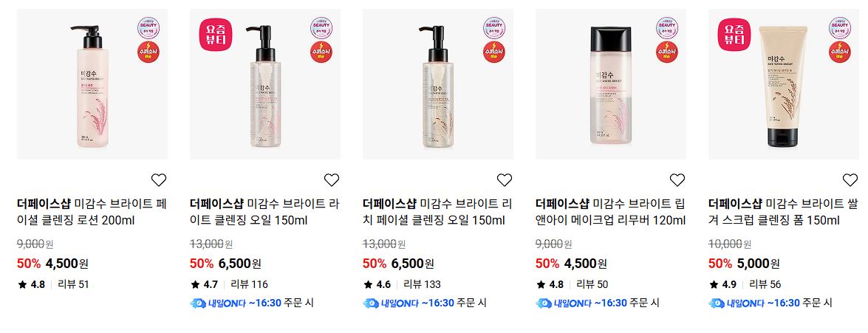Click 요즘뷰티 badge on 라이트 클렌징 오일
Viewport: 868px width, 333px height.
(216, 34)
